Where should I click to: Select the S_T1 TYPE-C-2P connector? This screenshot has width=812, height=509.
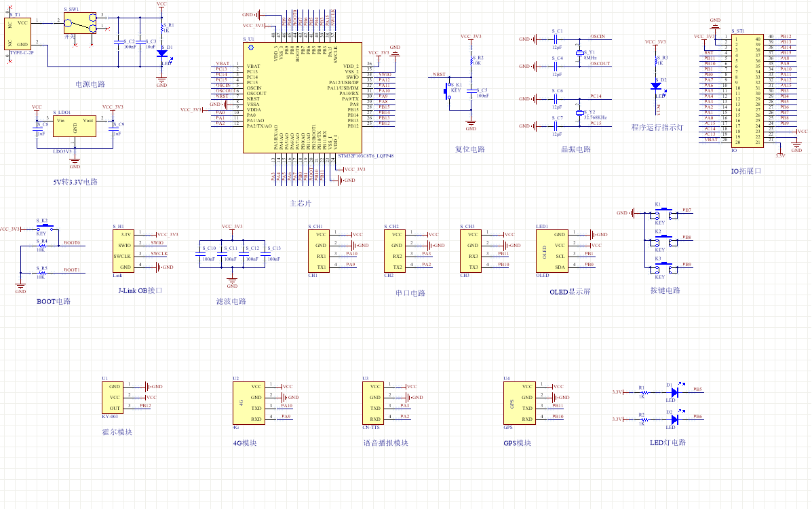(x=18, y=34)
